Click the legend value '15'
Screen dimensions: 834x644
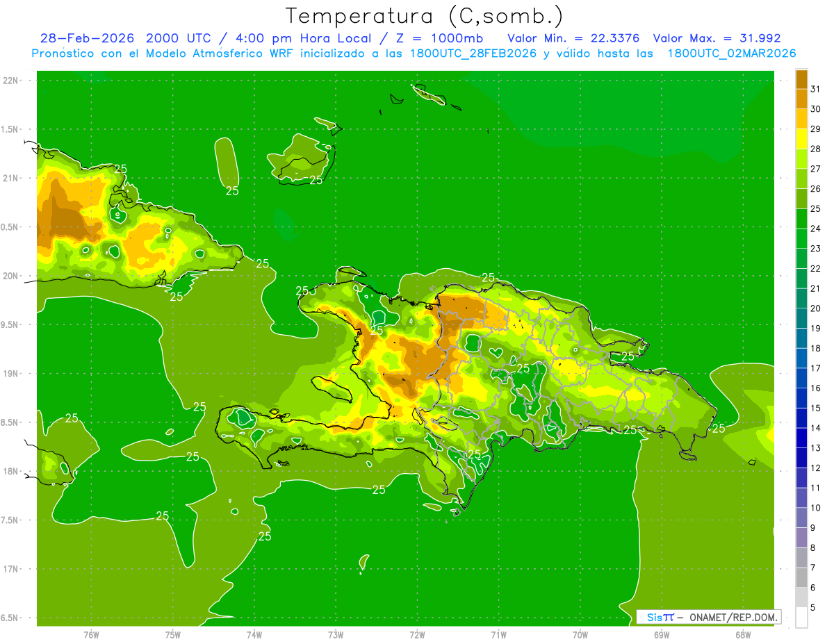tap(816, 408)
